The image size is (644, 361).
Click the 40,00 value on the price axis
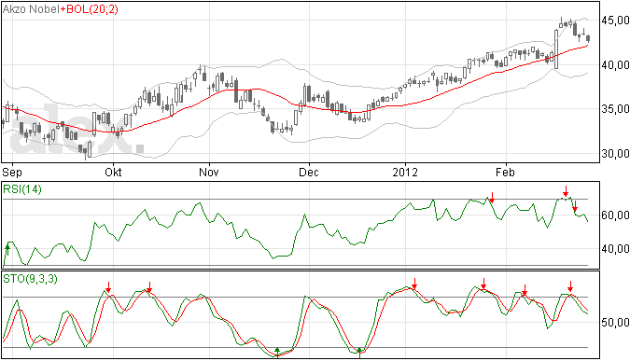pyautogui.click(x=615, y=65)
